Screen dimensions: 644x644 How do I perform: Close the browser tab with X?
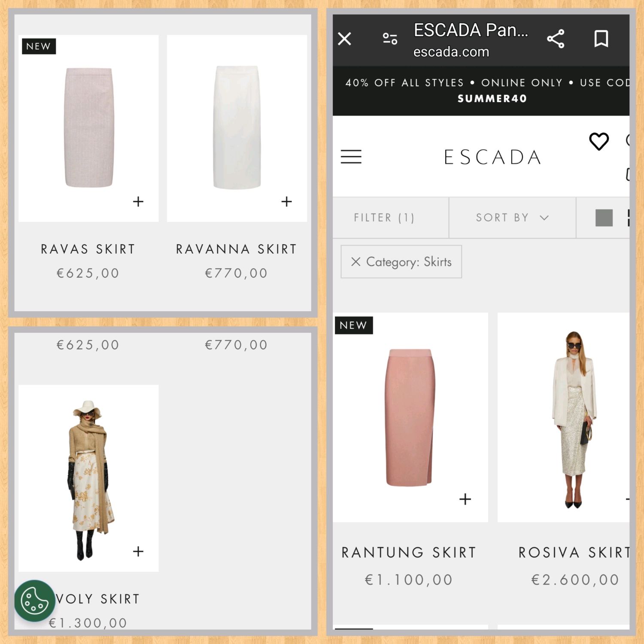pos(344,39)
